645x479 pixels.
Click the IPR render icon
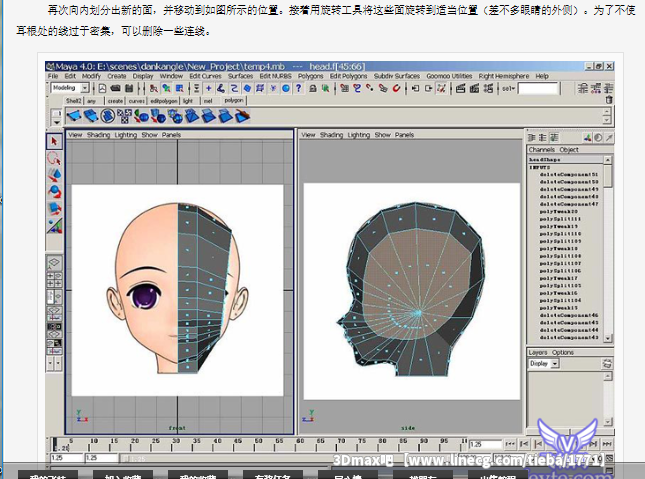click(x=475, y=88)
